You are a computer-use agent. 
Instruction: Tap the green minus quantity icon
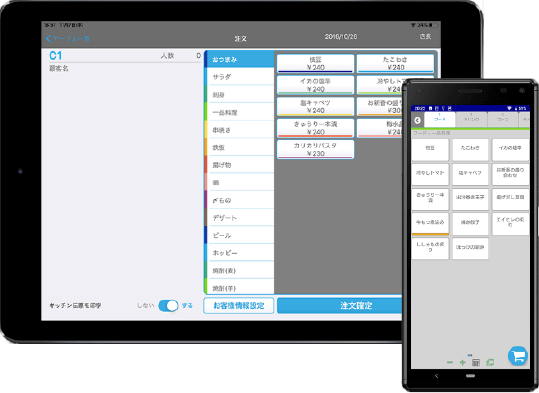[x=450, y=362]
